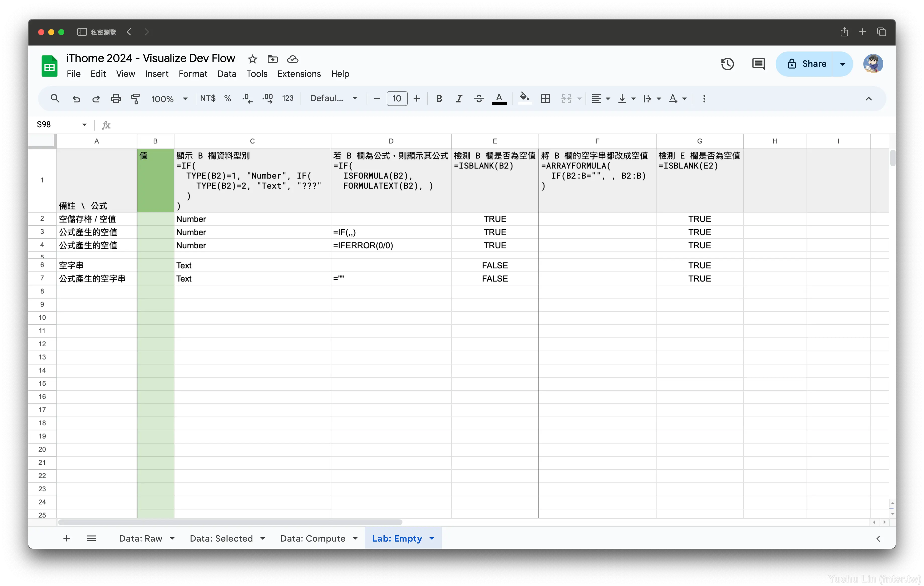Decrease decimal places
This screenshot has height=586, width=924.
[x=248, y=99]
